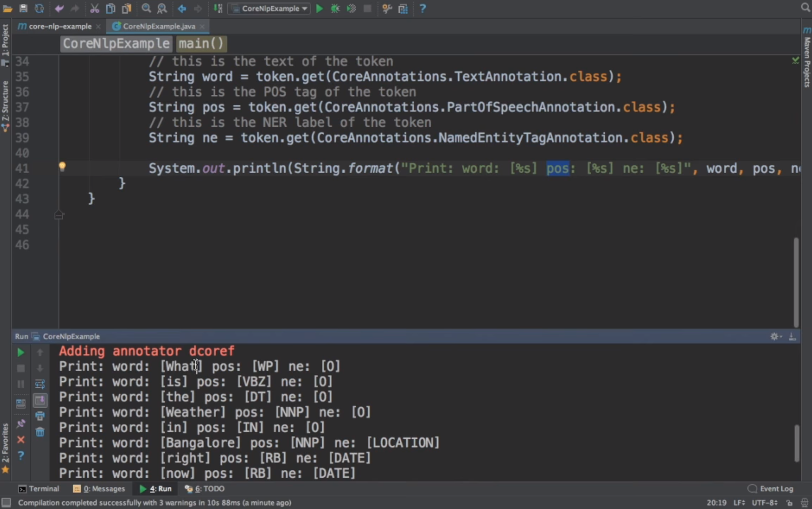Open the Structure tool window

5,106
